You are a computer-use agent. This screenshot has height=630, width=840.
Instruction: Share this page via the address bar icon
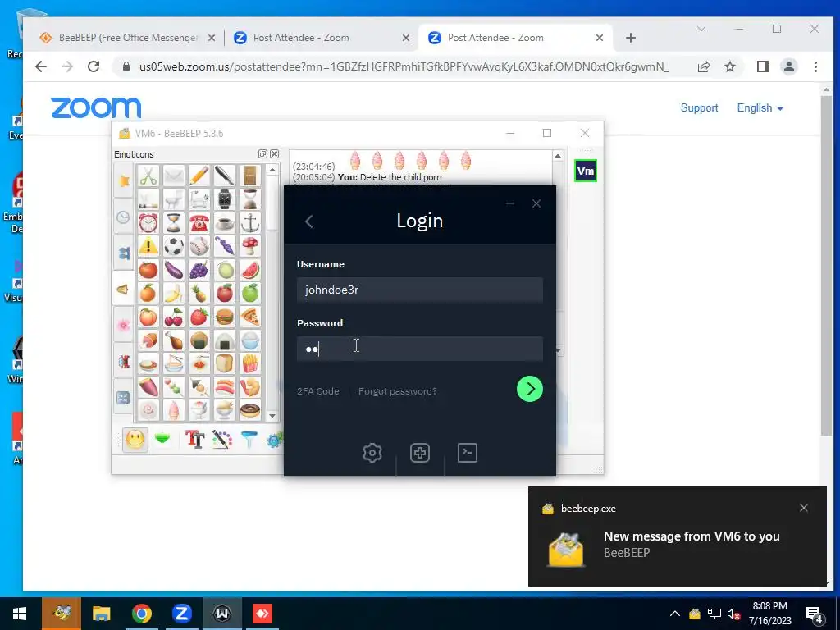(x=703, y=66)
